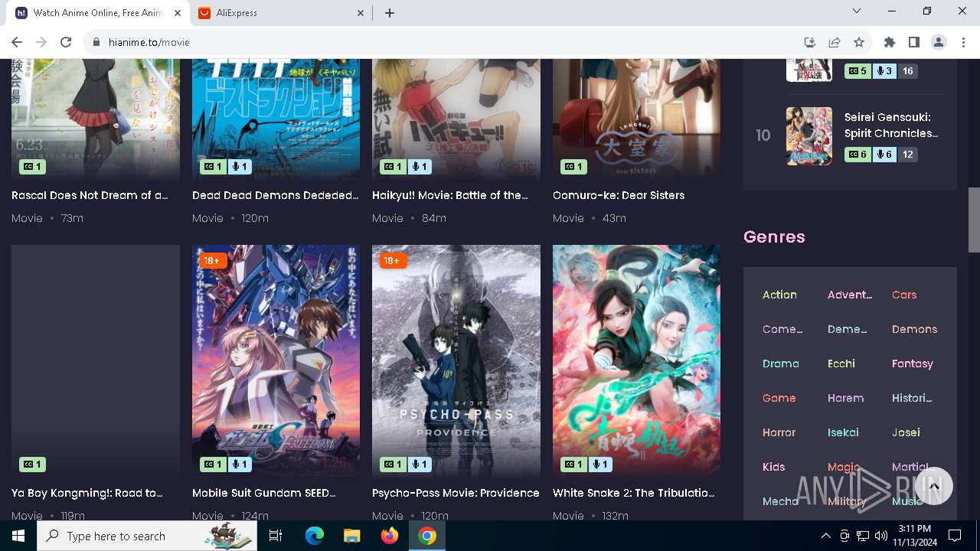
Task: Select the Game genre
Action: point(779,398)
